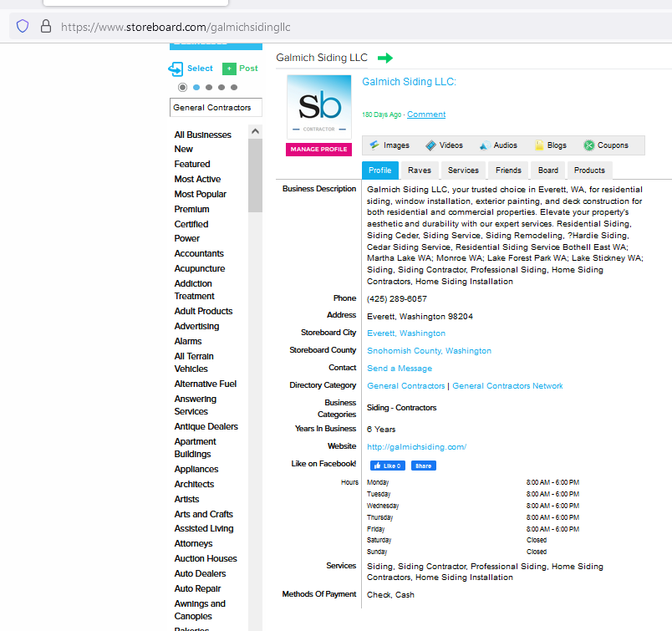Select Certified category

[191, 224]
